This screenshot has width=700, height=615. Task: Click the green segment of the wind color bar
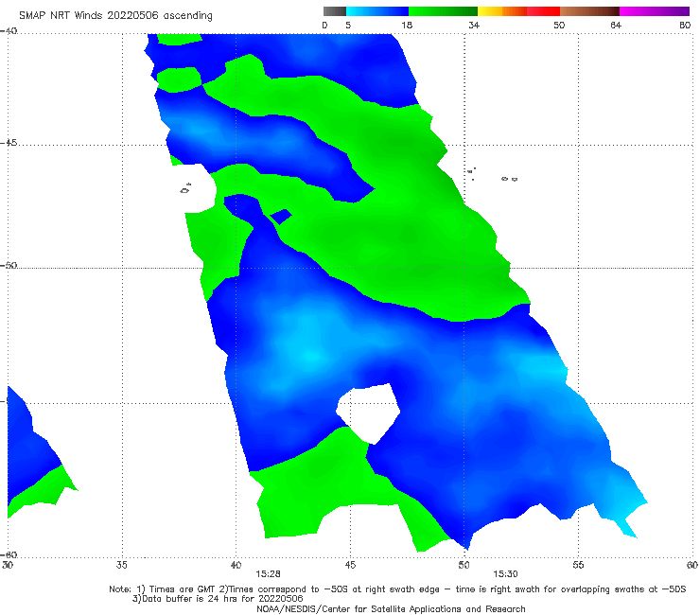[x=443, y=11]
